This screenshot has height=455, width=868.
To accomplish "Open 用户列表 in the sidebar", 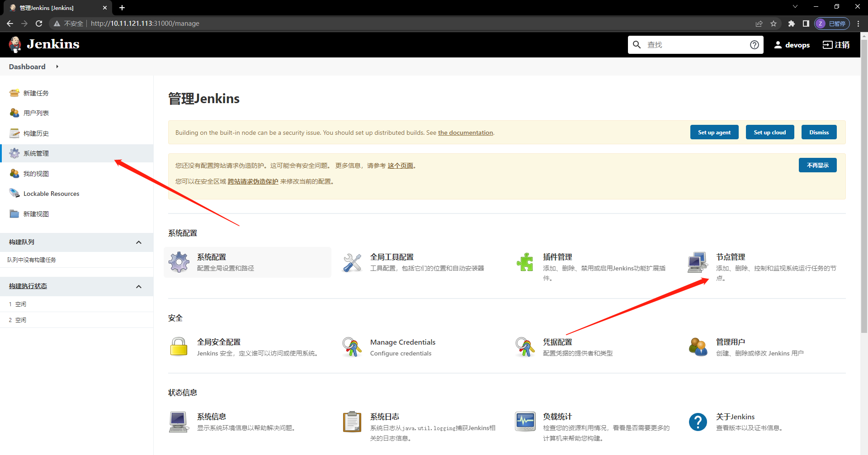I will pos(36,113).
